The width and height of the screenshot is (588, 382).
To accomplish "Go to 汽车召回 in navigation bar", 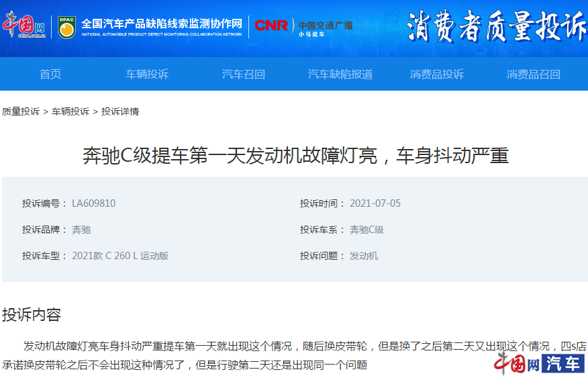I will click(244, 74).
